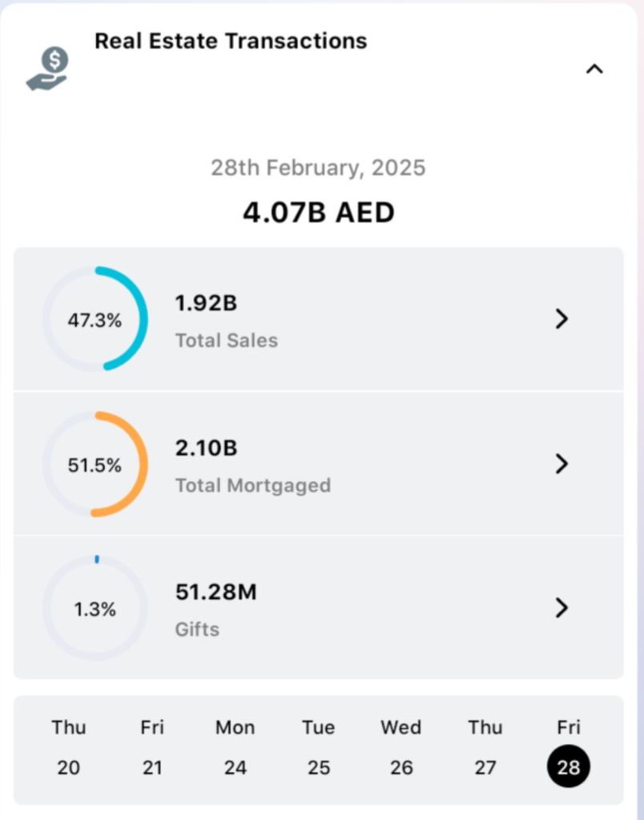Select Thursday 27 in date strip
This screenshot has height=820, width=644.
[485, 747]
